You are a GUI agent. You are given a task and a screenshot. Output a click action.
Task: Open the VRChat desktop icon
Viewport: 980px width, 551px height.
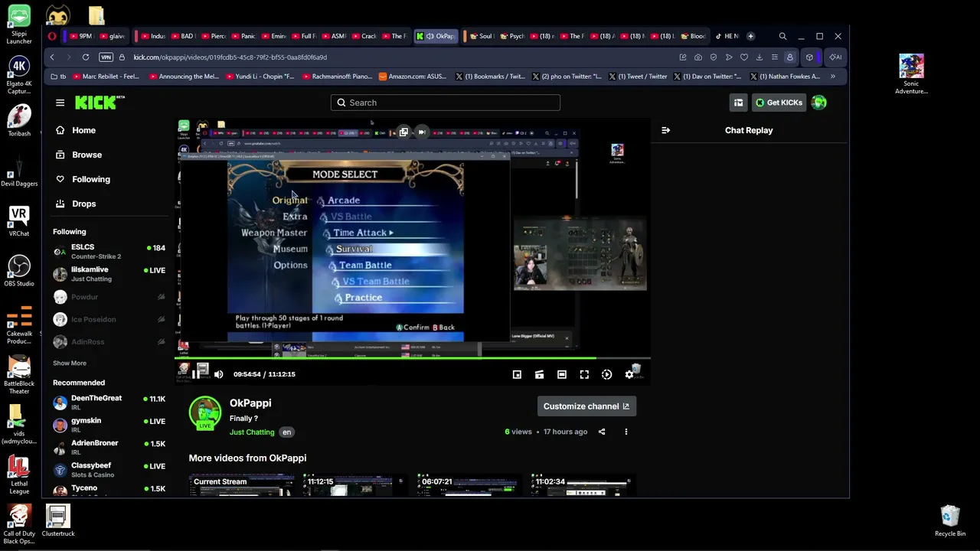[x=19, y=221]
